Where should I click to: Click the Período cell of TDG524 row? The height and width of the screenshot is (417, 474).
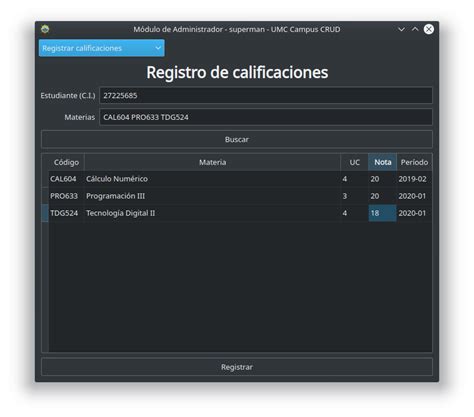coord(414,213)
